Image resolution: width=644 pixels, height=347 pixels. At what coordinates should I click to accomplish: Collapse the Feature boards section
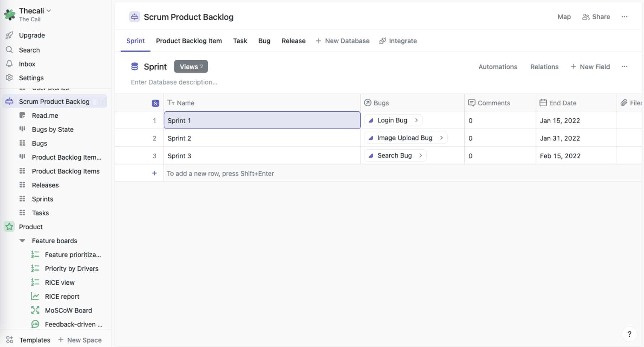coord(22,241)
